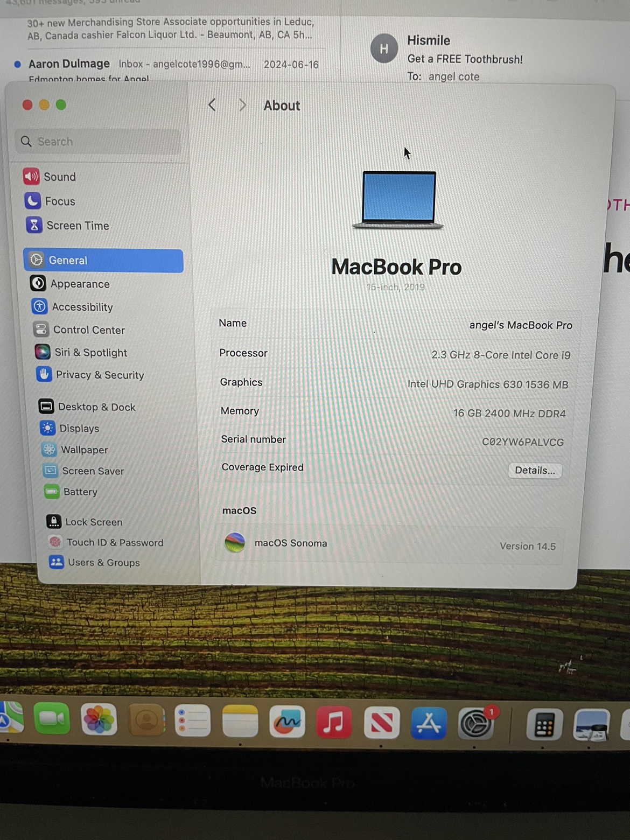Open Siri & Spotlight settings
630x840 pixels.
coord(81,352)
